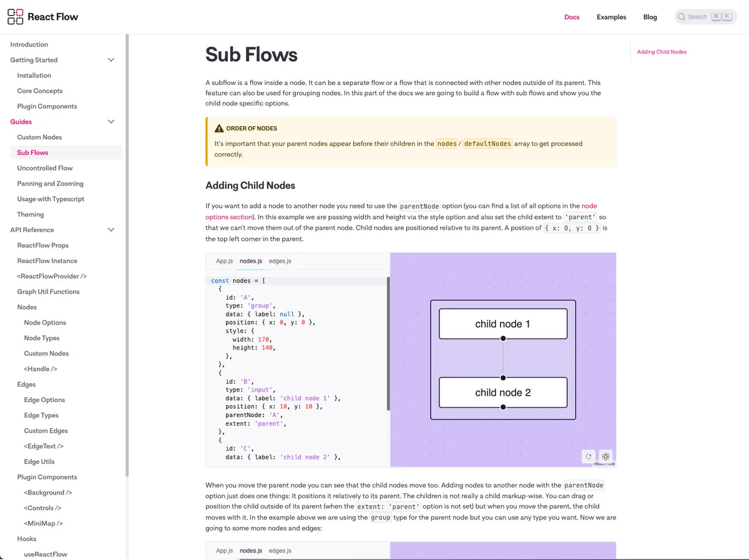Open Node Options in the sidebar
This screenshot has height=560, width=749.
point(45,323)
